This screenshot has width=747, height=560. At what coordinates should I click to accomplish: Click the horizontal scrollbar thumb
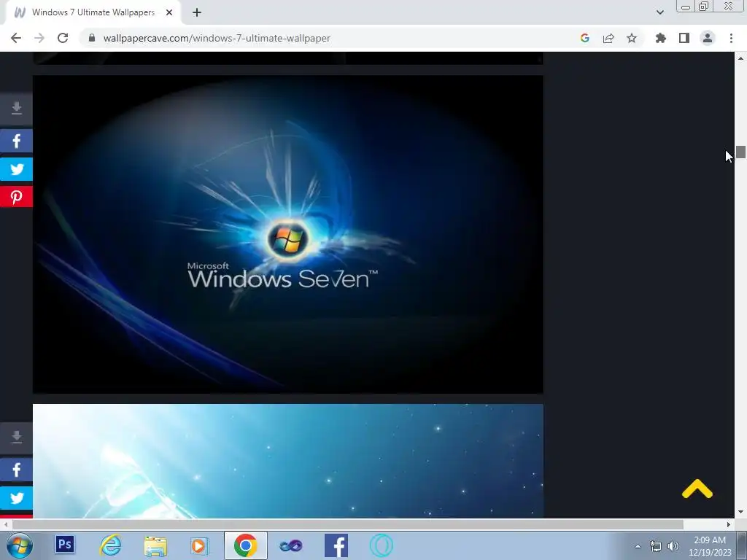point(348,524)
